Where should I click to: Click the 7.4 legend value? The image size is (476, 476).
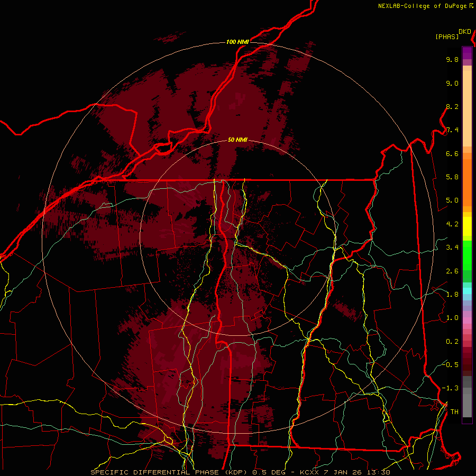tap(452, 130)
